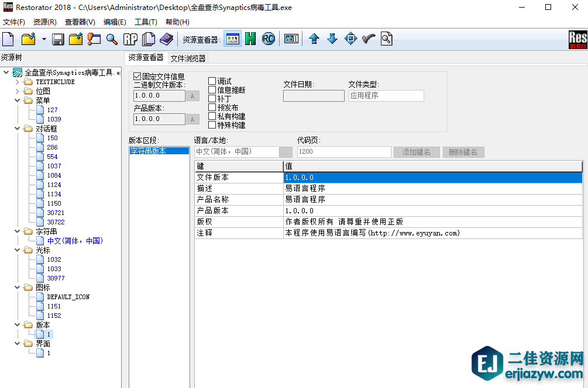588x388 pixels.
Task: Click the RP toolbar icon
Action: (130, 39)
